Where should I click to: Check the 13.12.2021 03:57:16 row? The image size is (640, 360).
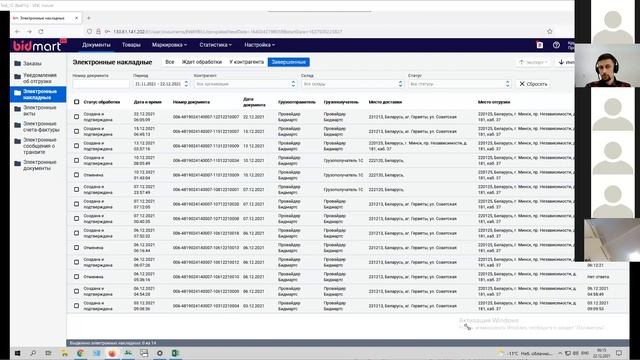click(76, 146)
